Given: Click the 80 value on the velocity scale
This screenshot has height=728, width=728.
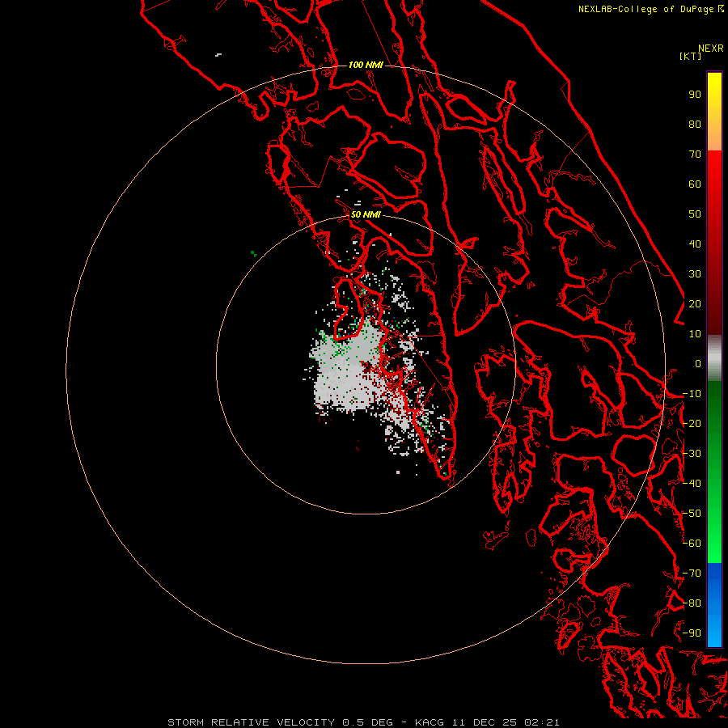Looking at the screenshot, I should (x=695, y=124).
